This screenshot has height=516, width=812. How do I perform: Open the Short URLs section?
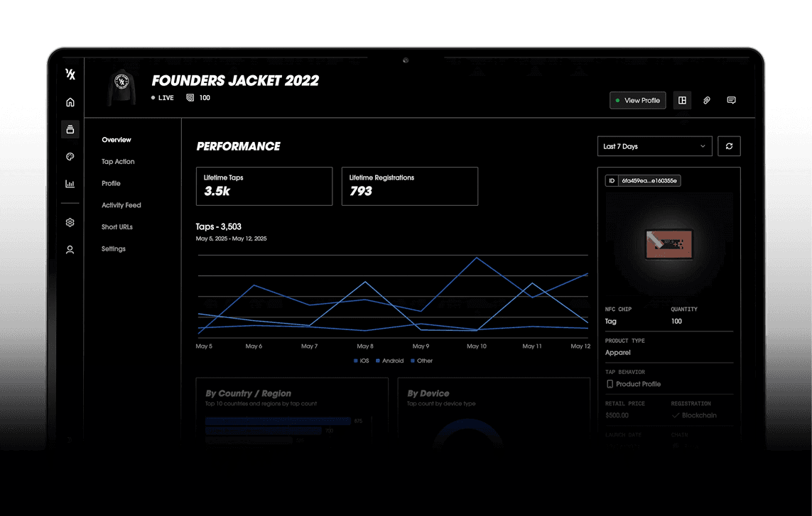117,226
